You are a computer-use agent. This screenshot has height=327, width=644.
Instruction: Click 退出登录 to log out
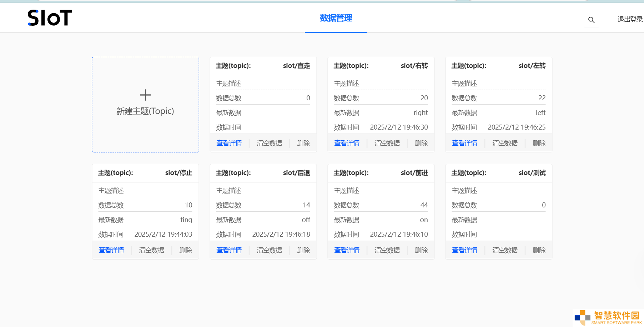click(630, 19)
